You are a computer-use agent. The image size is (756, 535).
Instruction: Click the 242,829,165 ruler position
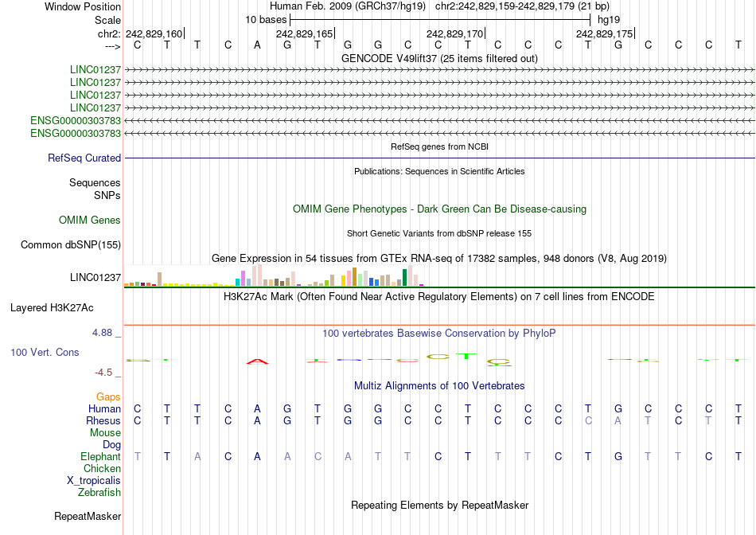click(305, 33)
